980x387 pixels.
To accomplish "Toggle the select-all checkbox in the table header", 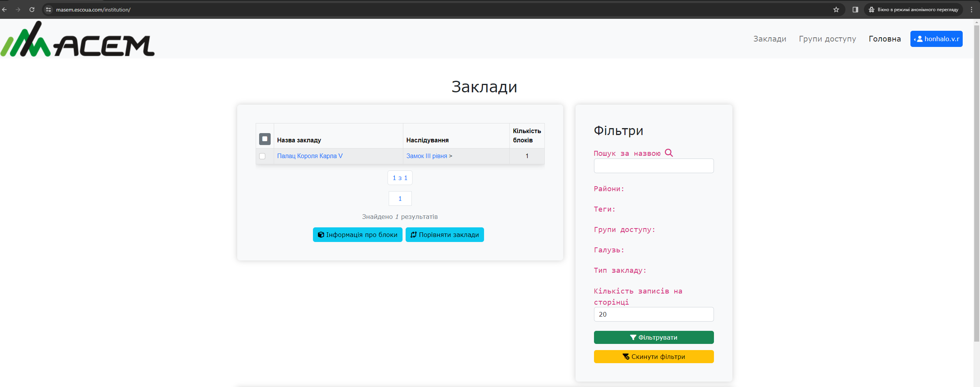I will click(x=264, y=138).
